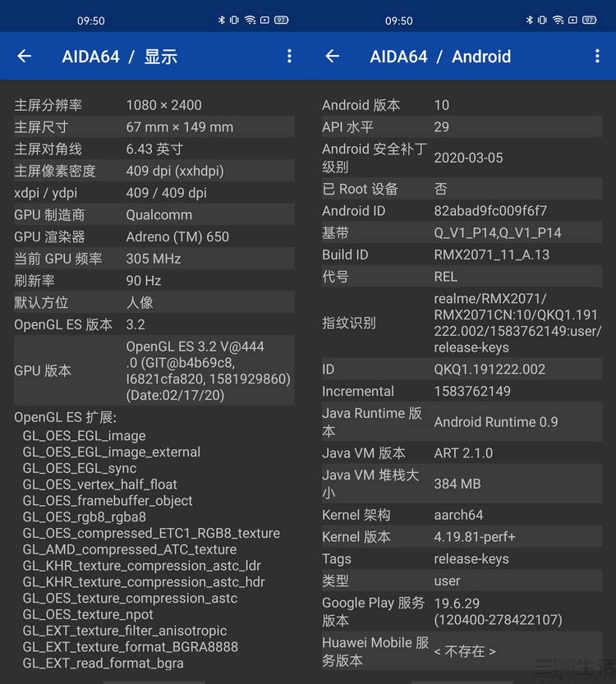This screenshot has height=684, width=616.
Task: Select the 当前 GPU 频率 305 MHz row
Action: 154,258
